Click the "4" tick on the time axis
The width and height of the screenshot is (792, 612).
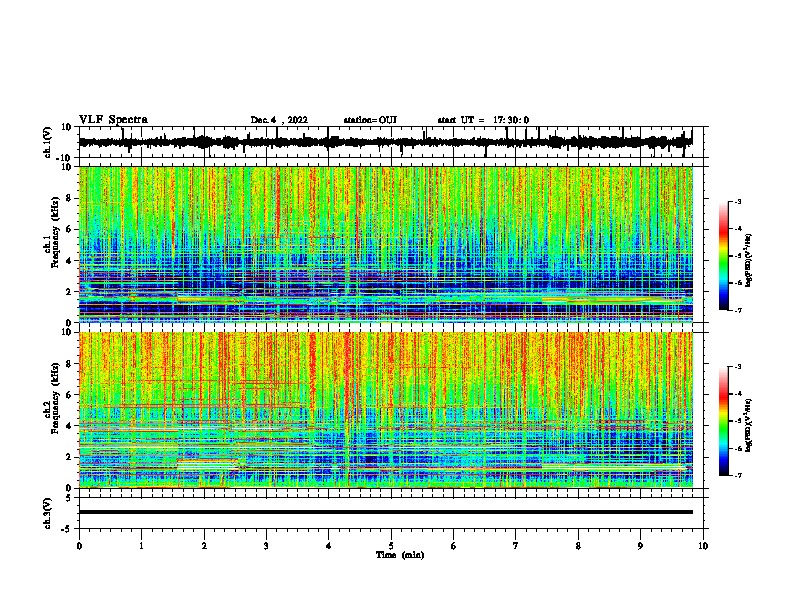click(328, 546)
